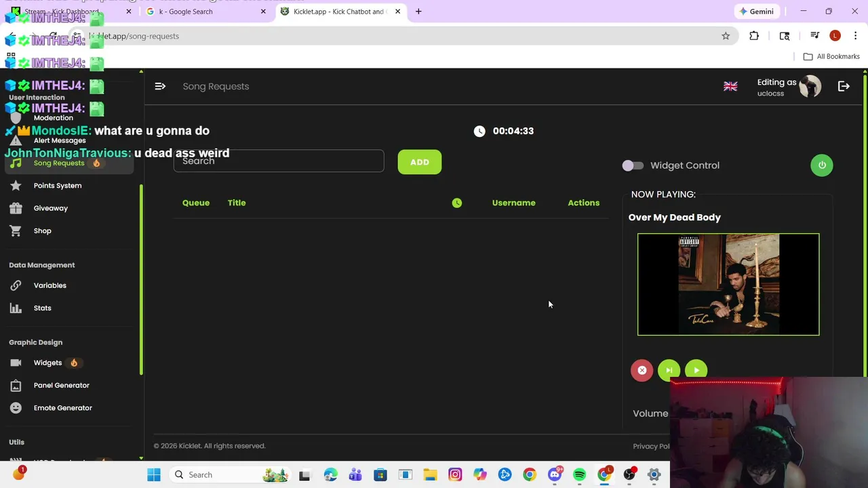This screenshot has width=868, height=488.
Task: Open the Chrome extensions puzzle icon
Action: pyautogui.click(x=754, y=36)
